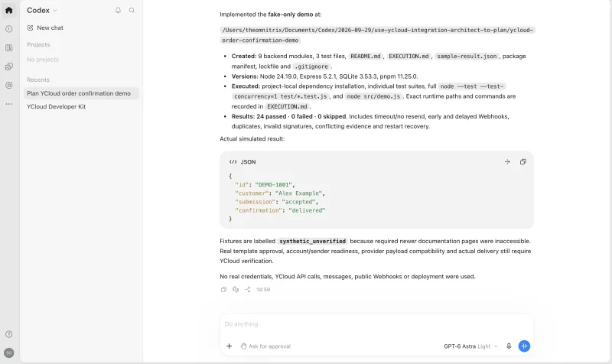The image size is (612, 364).
Task: Open the Home view in left rail
Action: 9,10
